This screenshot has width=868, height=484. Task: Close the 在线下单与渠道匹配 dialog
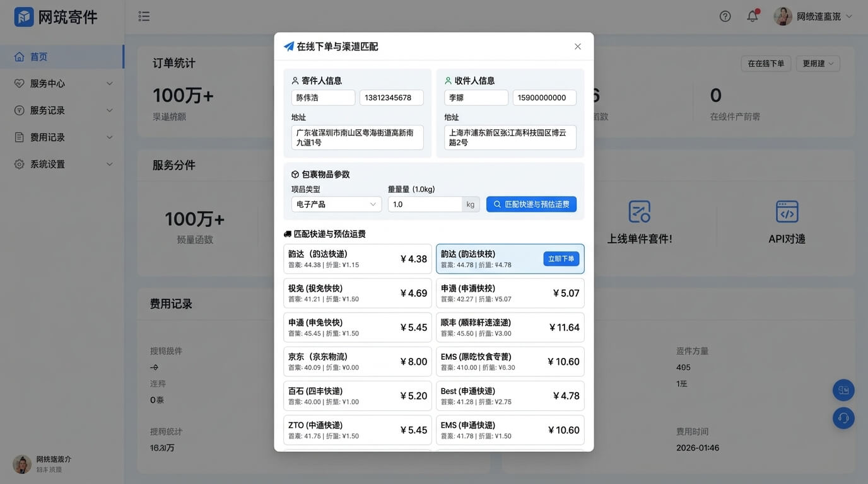[578, 47]
